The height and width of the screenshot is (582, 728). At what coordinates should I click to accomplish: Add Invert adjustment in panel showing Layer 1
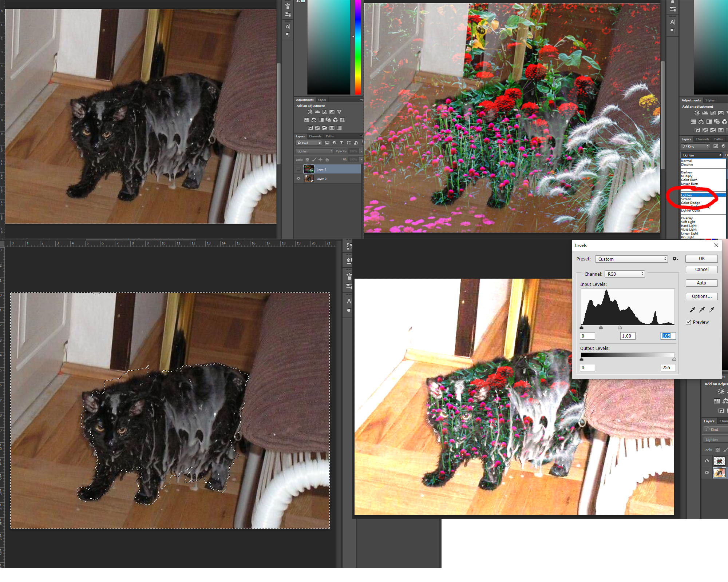pyautogui.click(x=310, y=128)
